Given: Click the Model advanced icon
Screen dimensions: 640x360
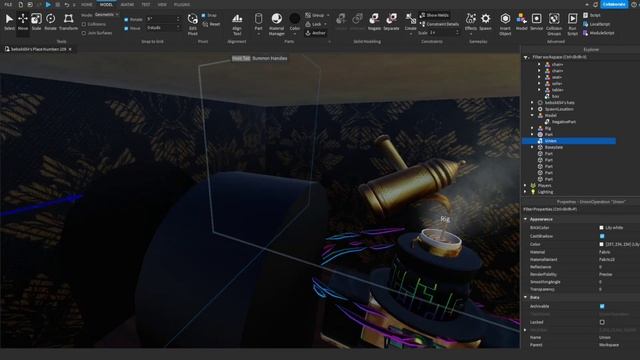Looking at the screenshot, I should click(x=521, y=22).
